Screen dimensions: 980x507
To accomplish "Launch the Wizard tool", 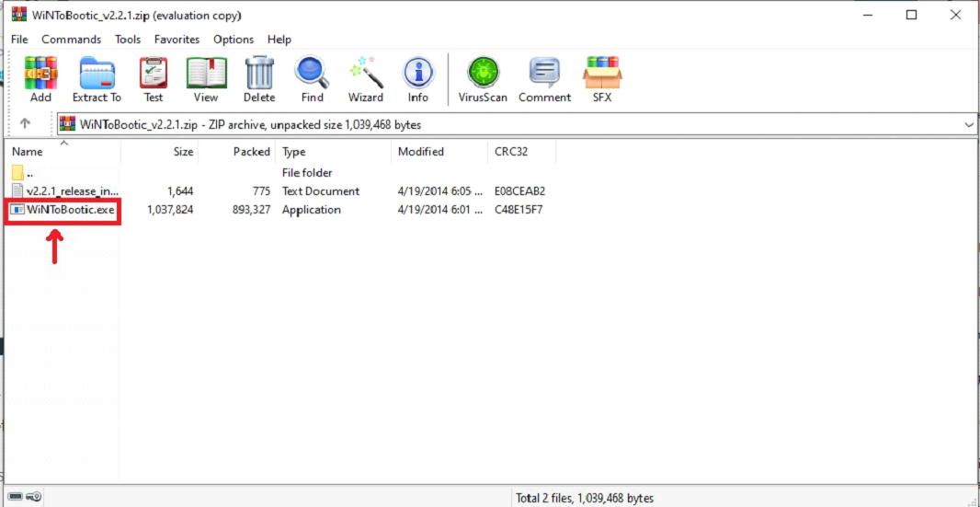I will tap(366, 73).
